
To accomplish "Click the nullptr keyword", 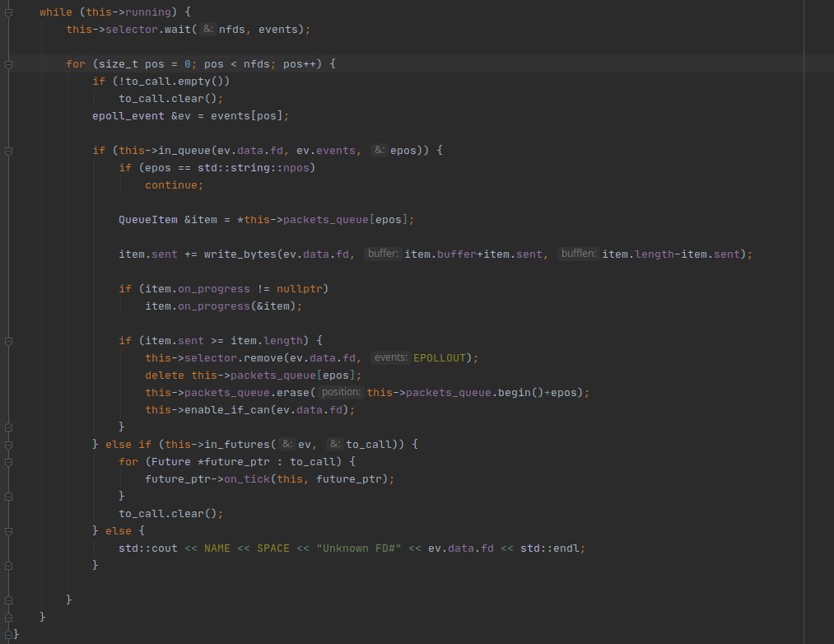I will pos(300,289).
